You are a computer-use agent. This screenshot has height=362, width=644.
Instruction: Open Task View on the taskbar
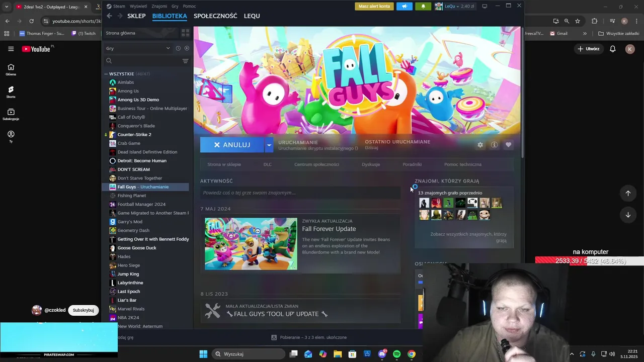click(294, 354)
